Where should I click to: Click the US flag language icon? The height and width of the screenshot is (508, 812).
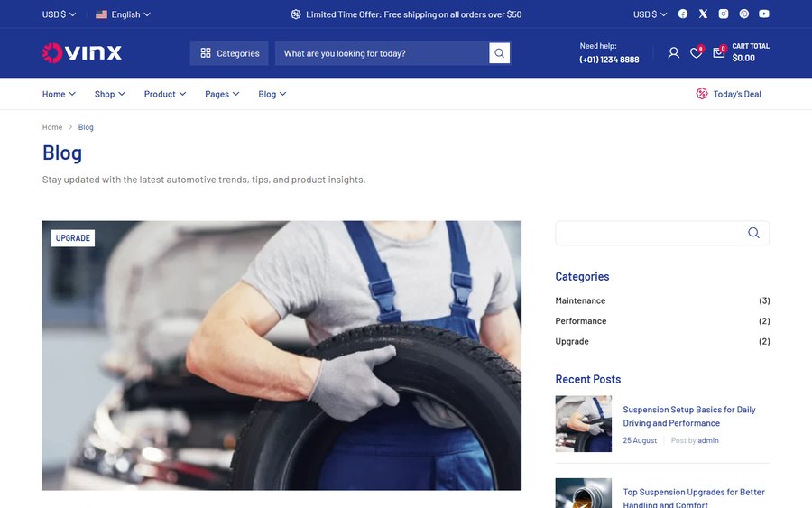pos(101,14)
